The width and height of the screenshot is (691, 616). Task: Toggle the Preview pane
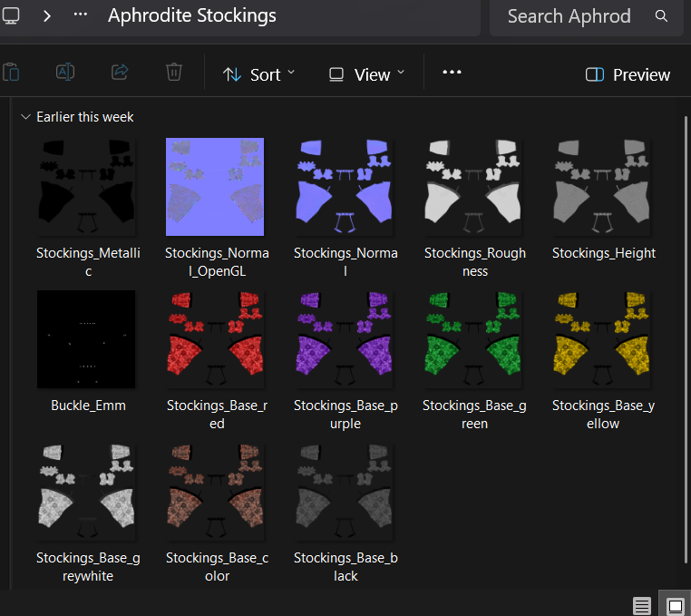click(x=628, y=74)
